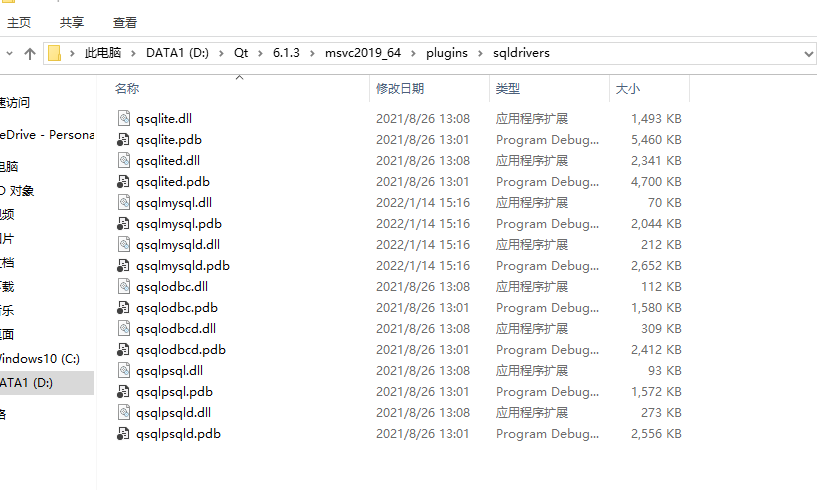
Task: Click the 1,493 KB size of qsqlite.dll
Action: pyautogui.click(x=656, y=119)
